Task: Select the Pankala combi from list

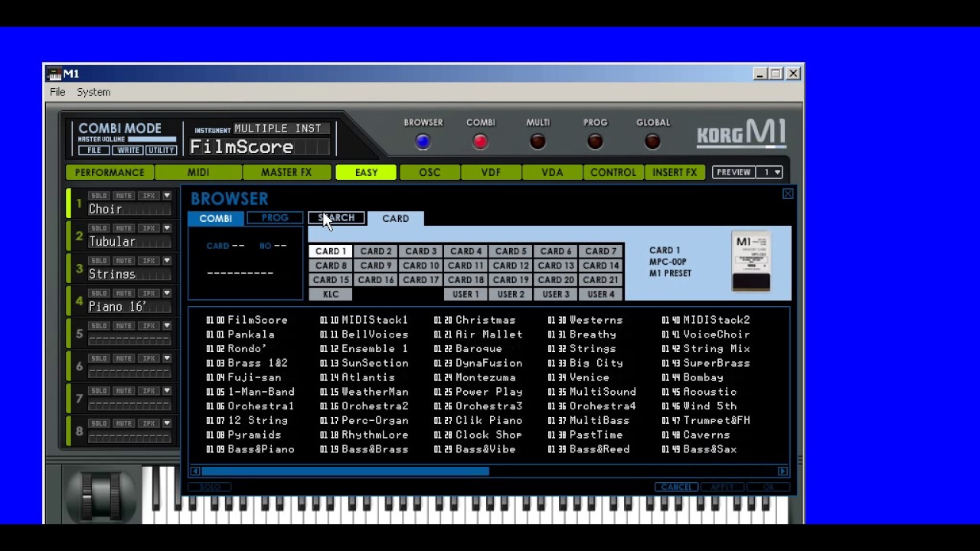Action: click(240, 334)
